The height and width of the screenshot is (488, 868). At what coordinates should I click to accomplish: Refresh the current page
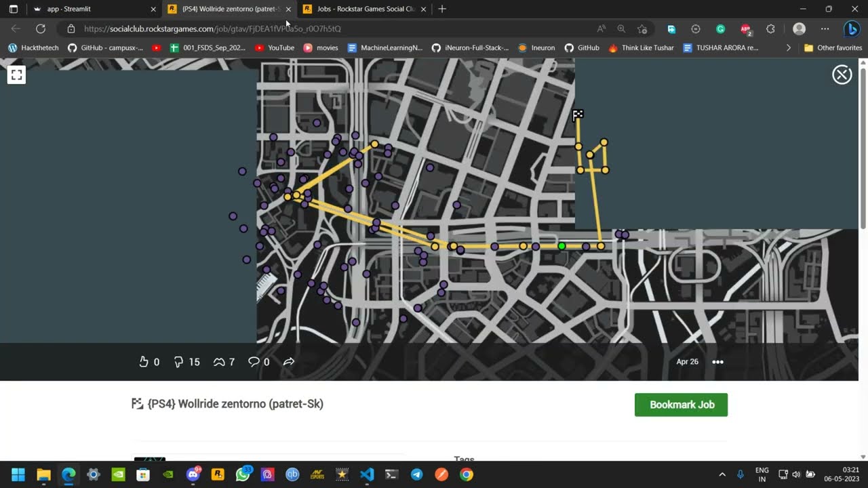41,28
